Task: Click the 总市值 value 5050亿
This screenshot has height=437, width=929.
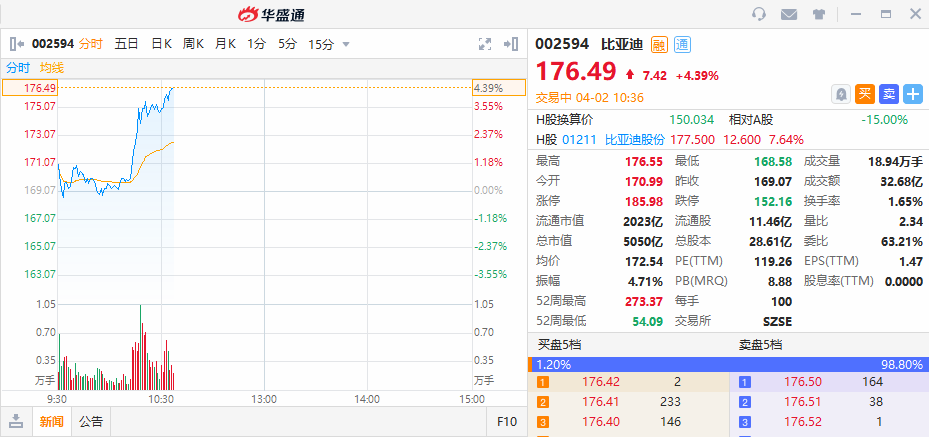Action: coord(642,241)
